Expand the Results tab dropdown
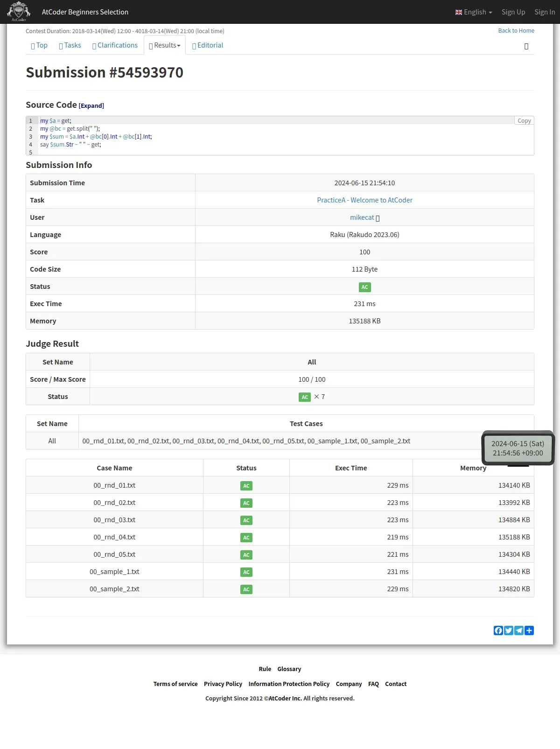The height and width of the screenshot is (749, 560). coord(165,45)
